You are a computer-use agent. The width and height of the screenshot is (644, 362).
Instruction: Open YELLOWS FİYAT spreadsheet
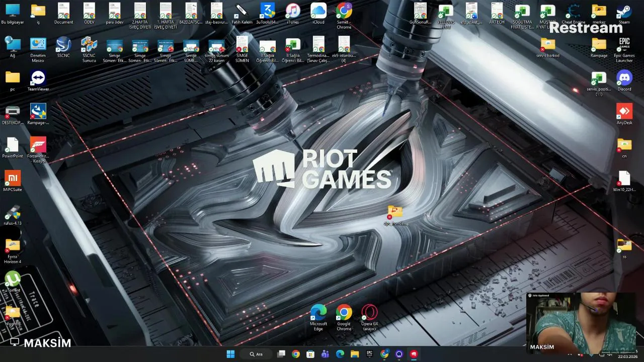tap(446, 16)
